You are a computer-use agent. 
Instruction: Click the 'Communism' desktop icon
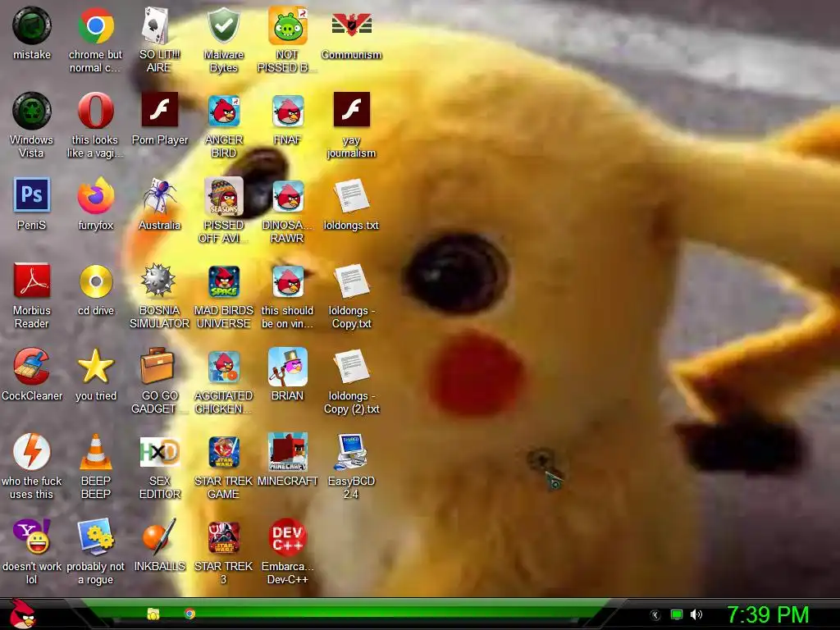351,25
